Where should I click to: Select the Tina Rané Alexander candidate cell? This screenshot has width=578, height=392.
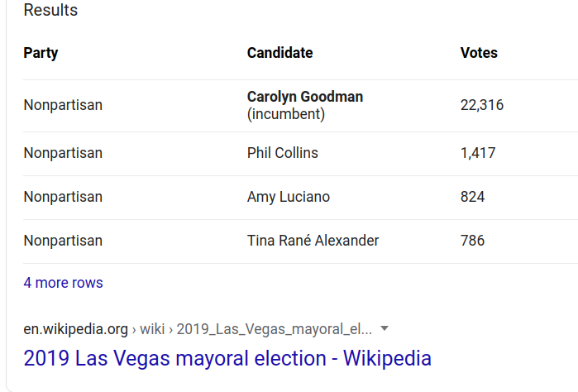313,241
